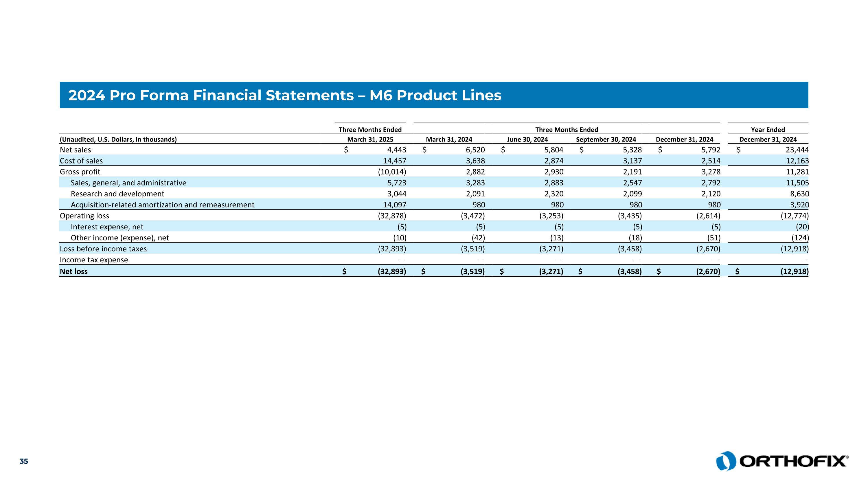The image size is (868, 488).
Task: Select the bold Net loss label
Action: point(73,271)
